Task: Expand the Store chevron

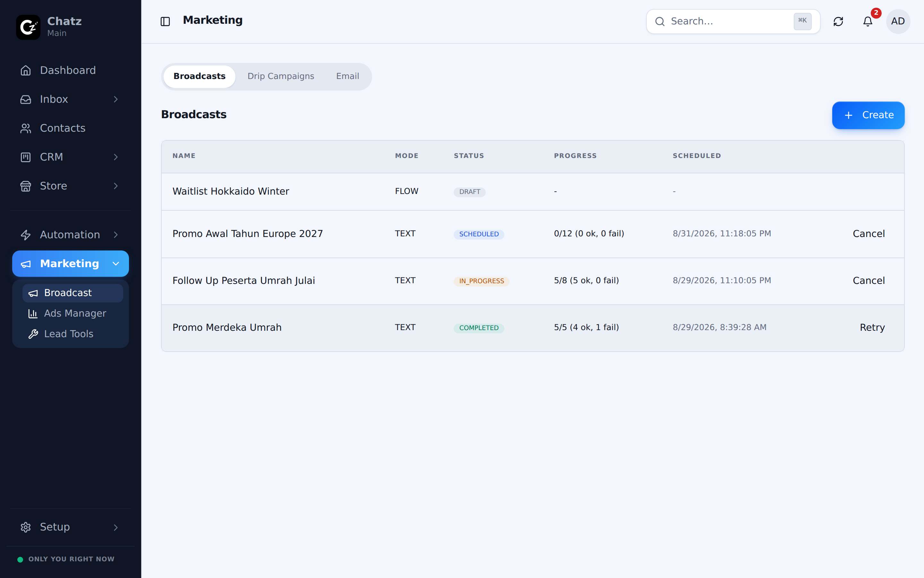Action: click(x=116, y=186)
